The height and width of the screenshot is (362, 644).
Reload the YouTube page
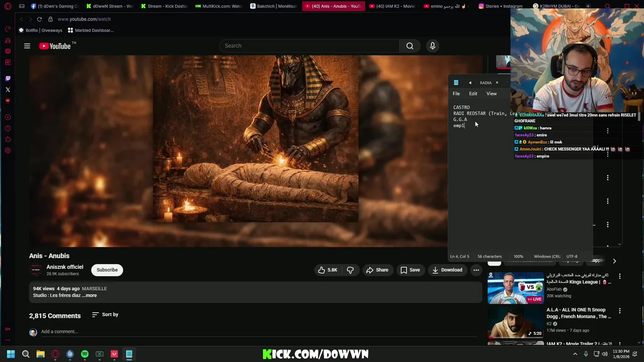(39, 19)
